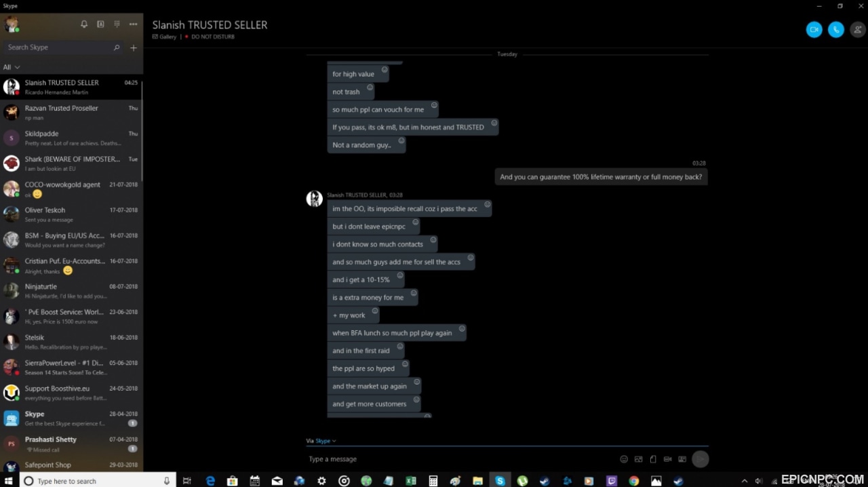Click the Task View taskbar button

click(187, 481)
